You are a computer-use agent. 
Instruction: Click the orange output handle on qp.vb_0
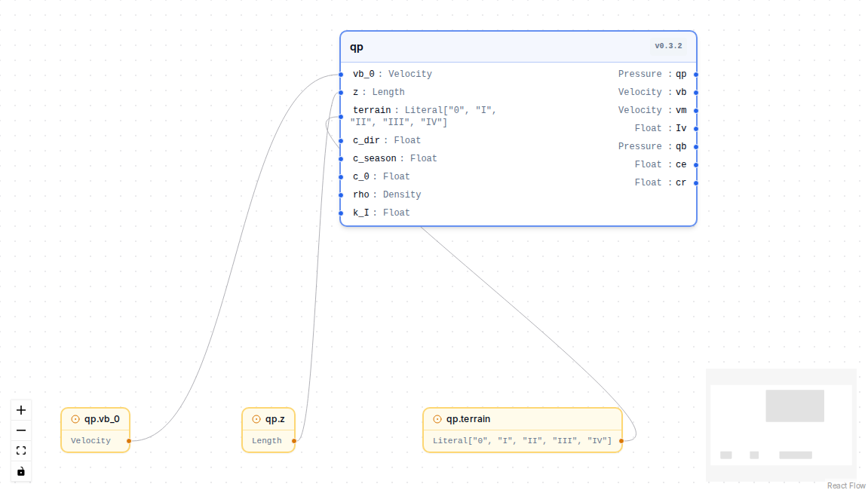129,441
